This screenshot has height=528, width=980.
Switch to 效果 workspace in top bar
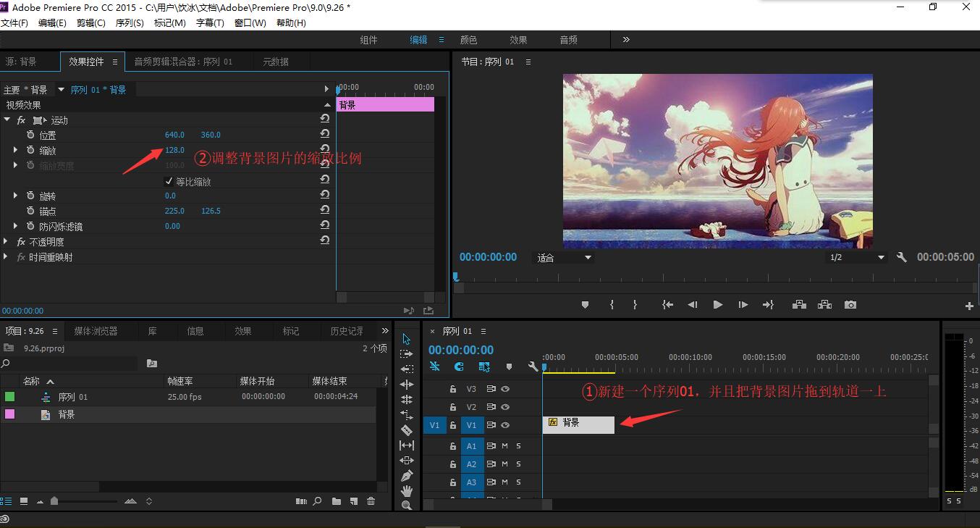pyautogui.click(x=518, y=40)
